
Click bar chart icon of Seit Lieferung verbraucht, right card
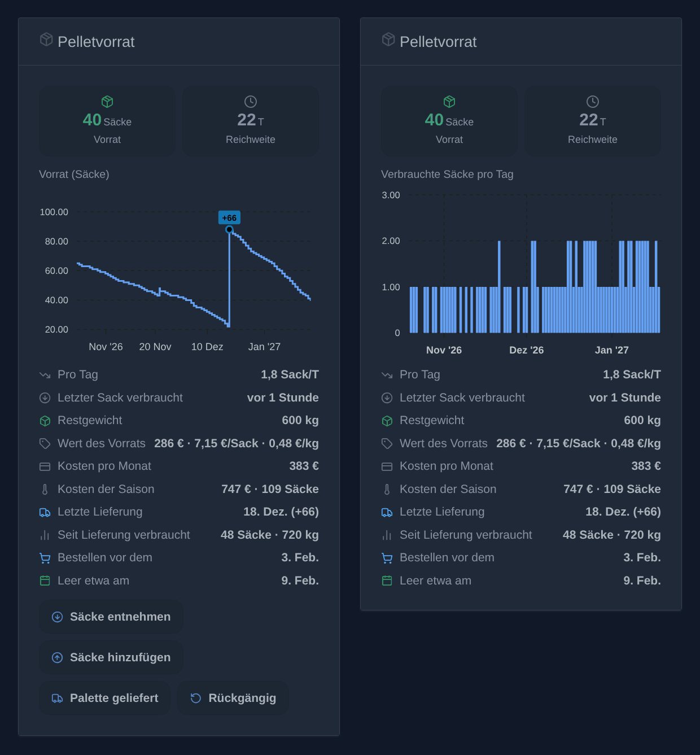click(x=387, y=535)
